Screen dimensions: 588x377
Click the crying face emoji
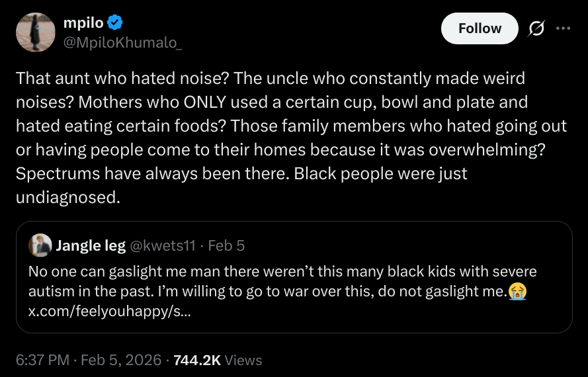click(x=518, y=291)
